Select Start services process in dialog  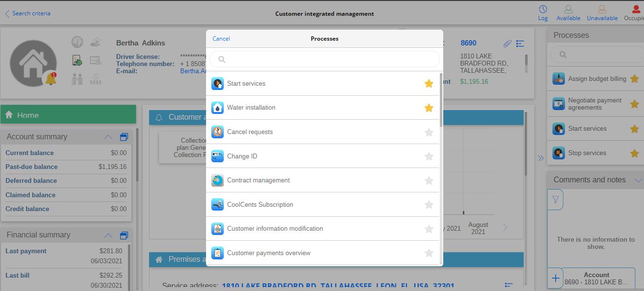(x=322, y=84)
